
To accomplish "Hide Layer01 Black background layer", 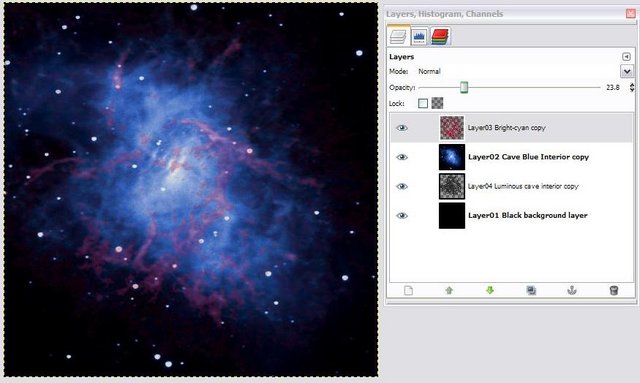I will tap(402, 216).
